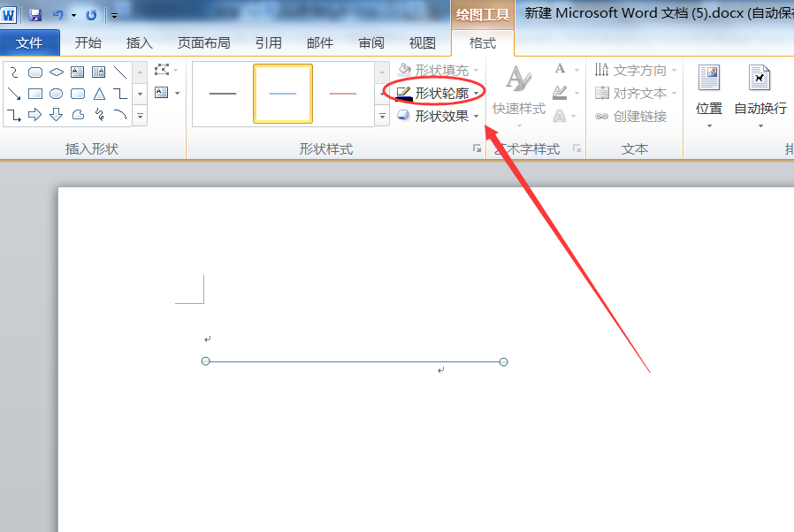Open the 形状轮廓 (Shape Outline) dropdown
This screenshot has width=794, height=532.
tap(438, 93)
